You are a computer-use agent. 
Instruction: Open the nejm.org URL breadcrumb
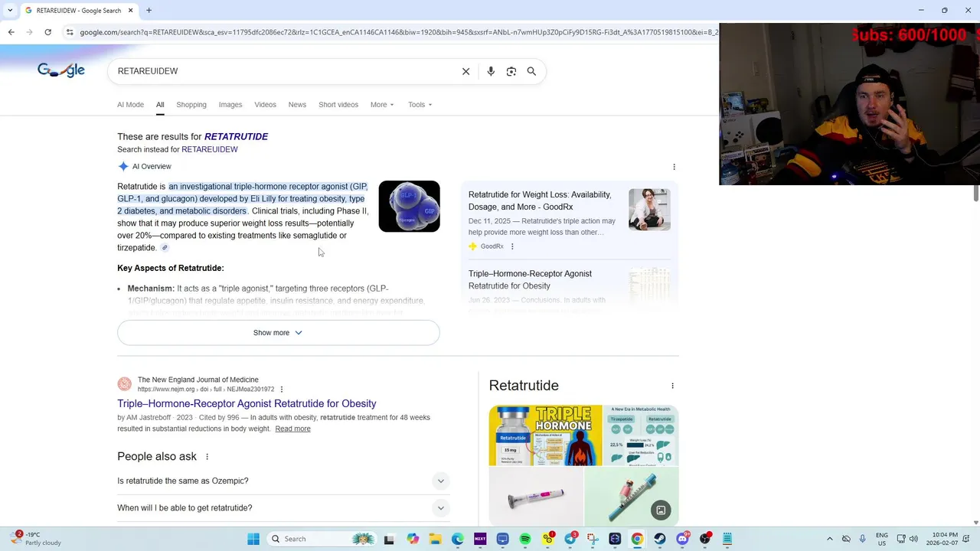click(x=205, y=390)
